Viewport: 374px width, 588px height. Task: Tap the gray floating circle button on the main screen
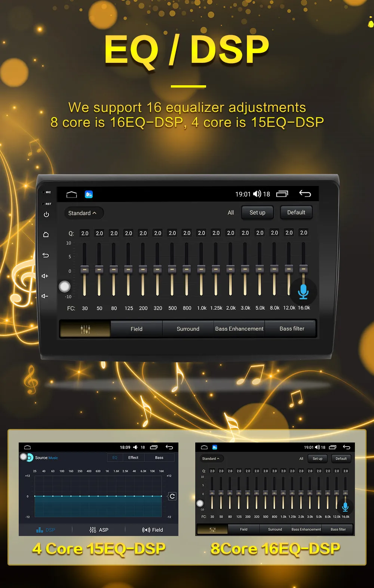[65, 287]
